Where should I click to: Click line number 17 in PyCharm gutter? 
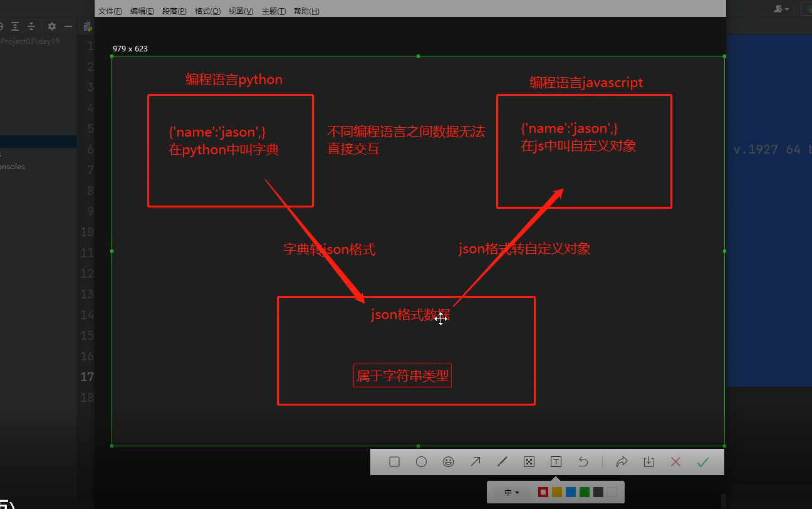pyautogui.click(x=87, y=377)
